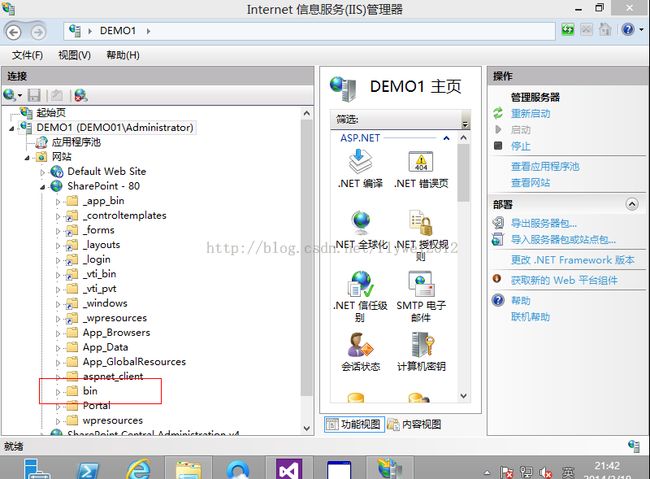Click the connections tree scroll down arrow
This screenshot has width=650, height=479.
306,428
